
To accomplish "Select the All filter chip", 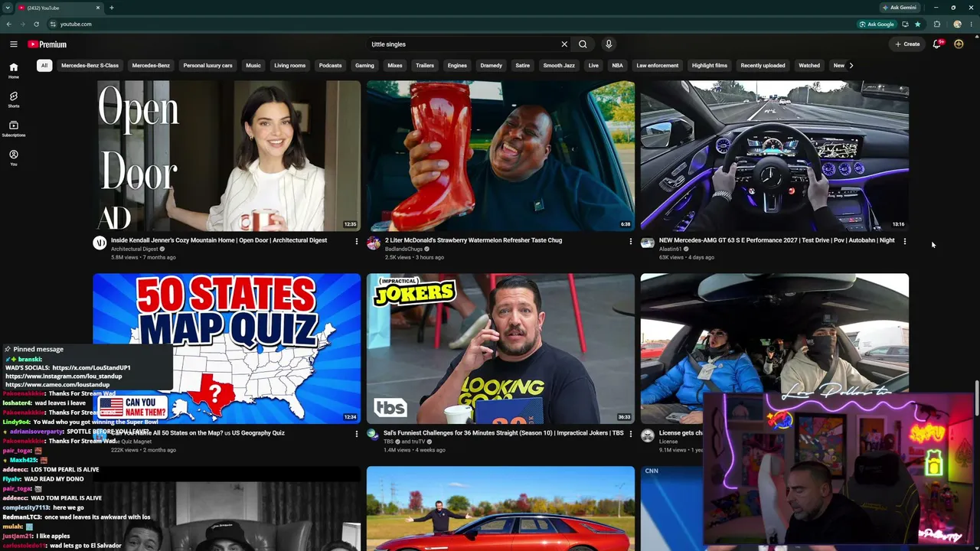I will coord(44,65).
